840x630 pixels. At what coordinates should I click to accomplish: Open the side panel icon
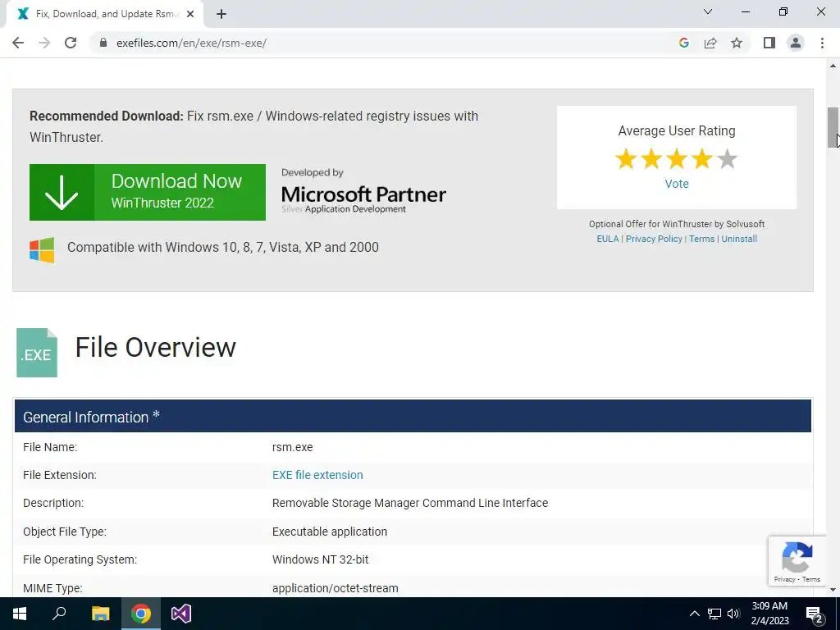[769, 43]
